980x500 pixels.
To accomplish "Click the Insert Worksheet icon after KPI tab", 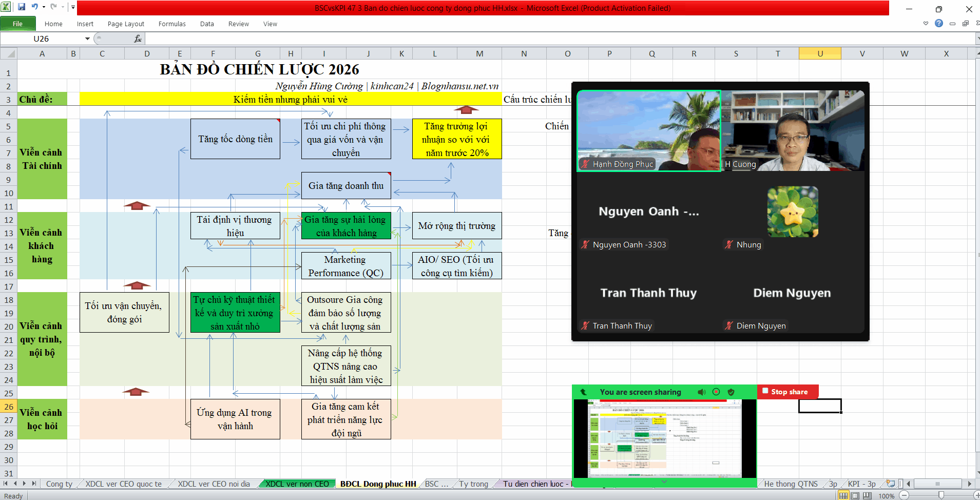I will coord(891,484).
